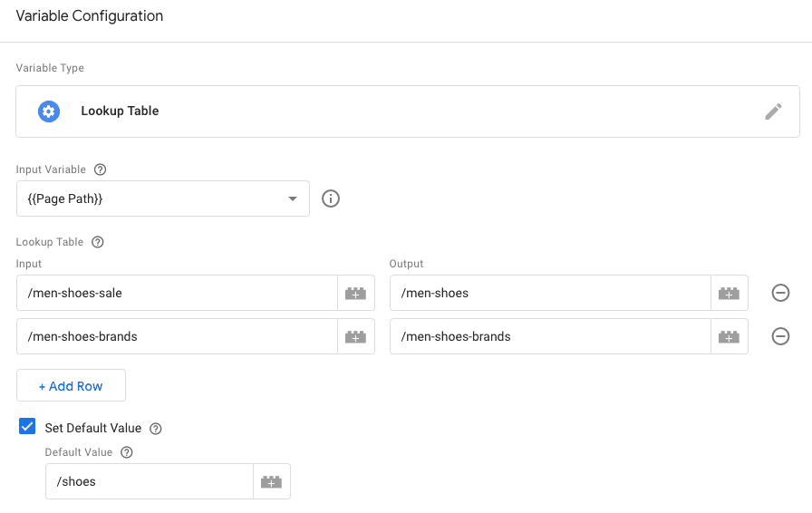The width and height of the screenshot is (812, 513).
Task: Insert variable into Default Value field
Action: [271, 481]
